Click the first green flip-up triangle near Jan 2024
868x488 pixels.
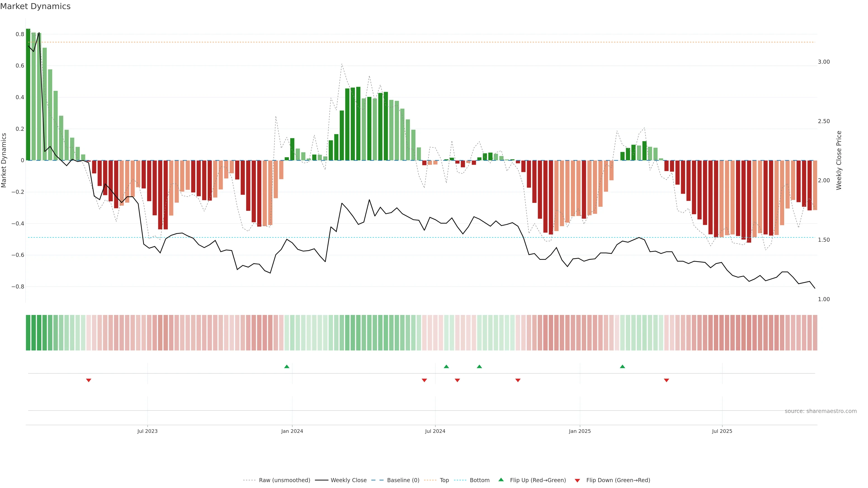click(287, 366)
